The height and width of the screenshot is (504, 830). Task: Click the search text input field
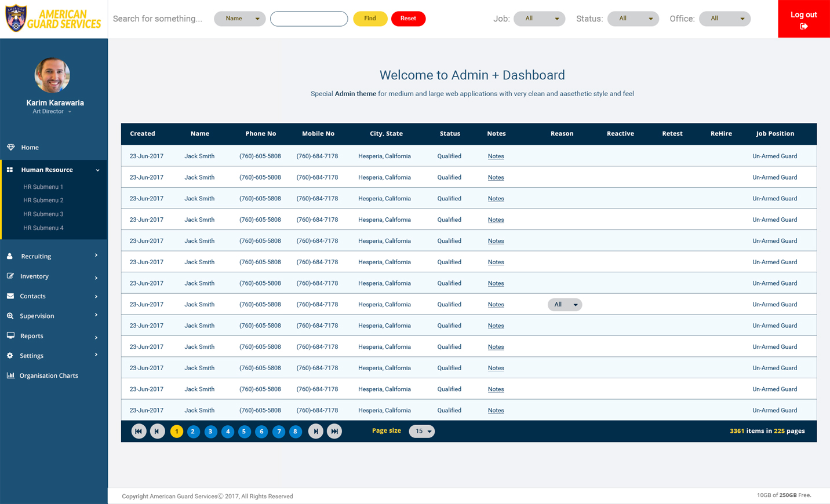pyautogui.click(x=309, y=19)
